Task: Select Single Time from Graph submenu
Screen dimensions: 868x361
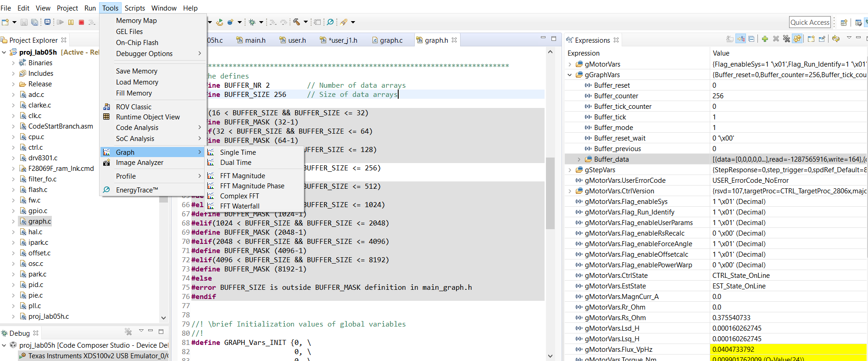Action: (238, 152)
